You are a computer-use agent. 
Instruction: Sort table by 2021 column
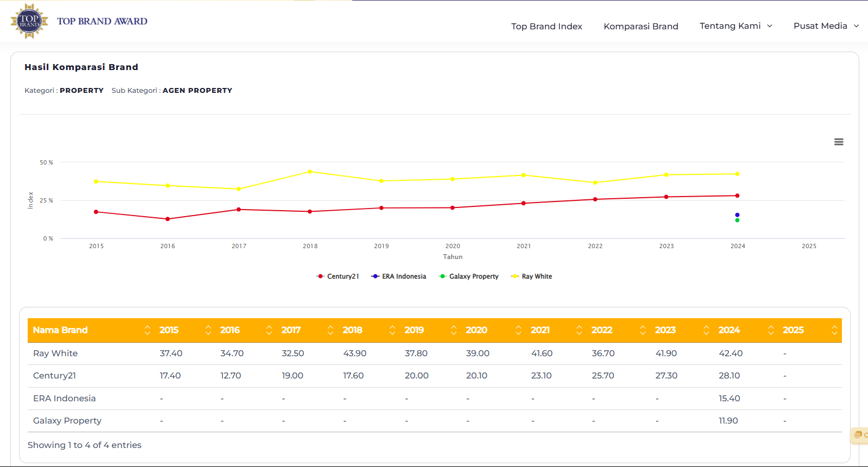click(556, 330)
